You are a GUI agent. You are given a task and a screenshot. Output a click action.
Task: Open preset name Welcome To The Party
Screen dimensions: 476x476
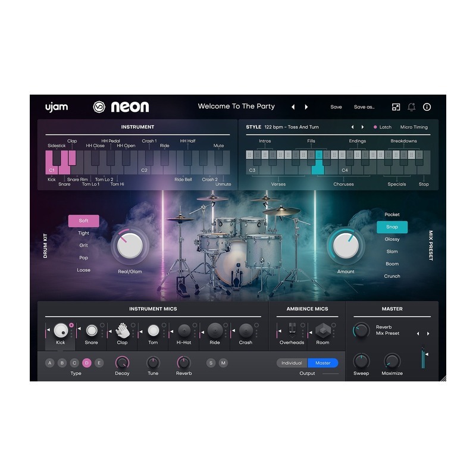236,107
